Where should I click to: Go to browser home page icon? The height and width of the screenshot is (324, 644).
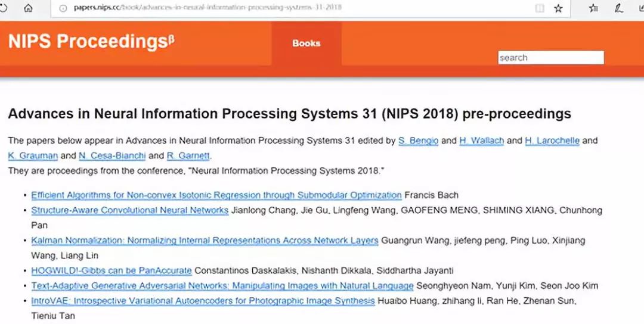point(29,8)
